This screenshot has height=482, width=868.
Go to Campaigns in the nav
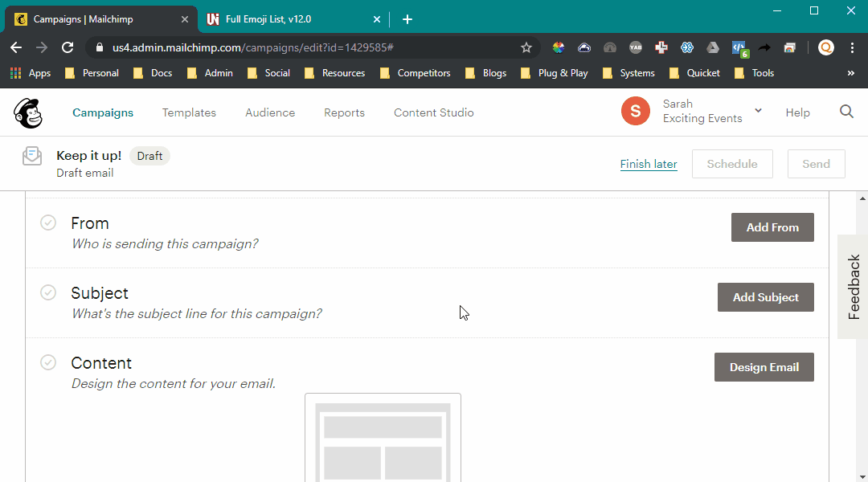tap(103, 113)
